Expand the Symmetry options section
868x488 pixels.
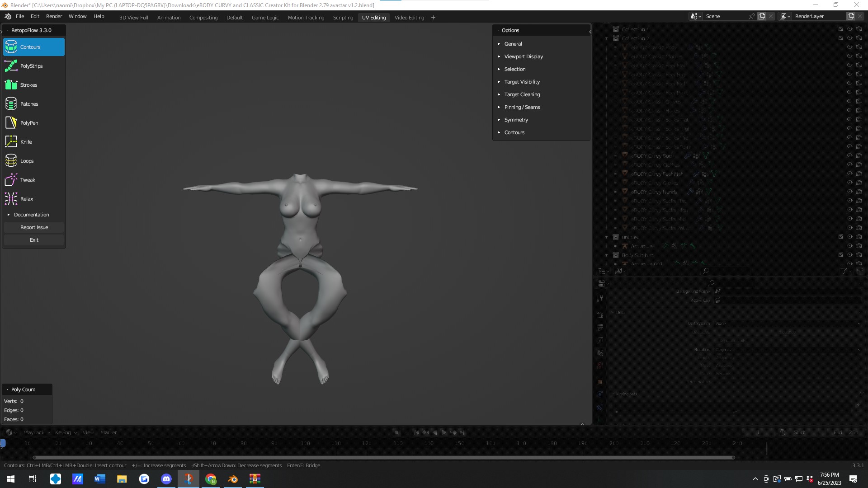click(516, 120)
